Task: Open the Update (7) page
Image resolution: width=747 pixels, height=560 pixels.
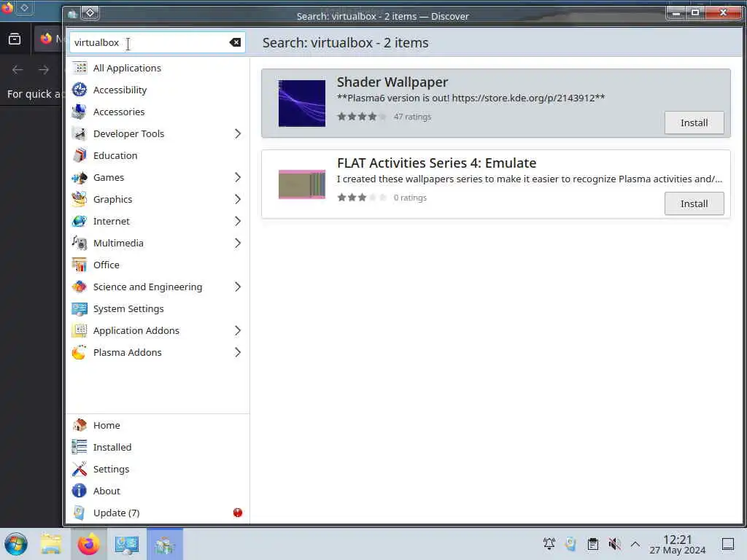Action: click(x=158, y=513)
